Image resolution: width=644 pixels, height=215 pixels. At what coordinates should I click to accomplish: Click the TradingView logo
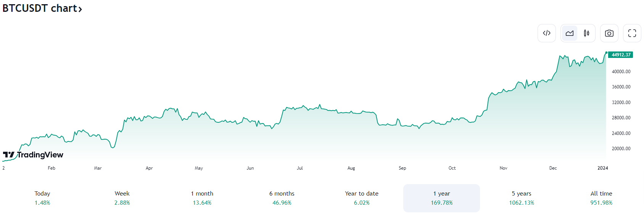click(33, 155)
